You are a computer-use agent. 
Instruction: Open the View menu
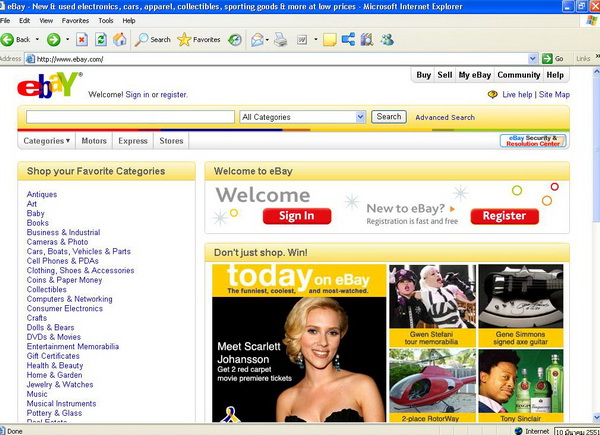click(46, 21)
